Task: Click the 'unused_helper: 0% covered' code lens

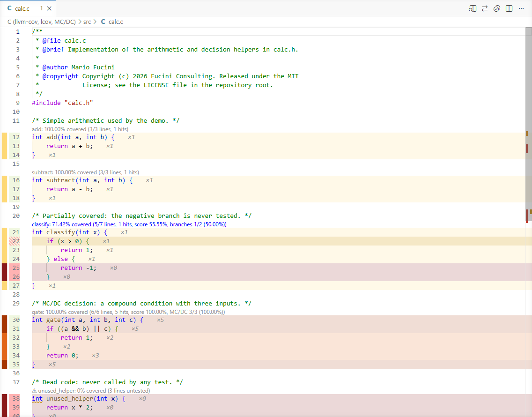Action: coord(94,390)
